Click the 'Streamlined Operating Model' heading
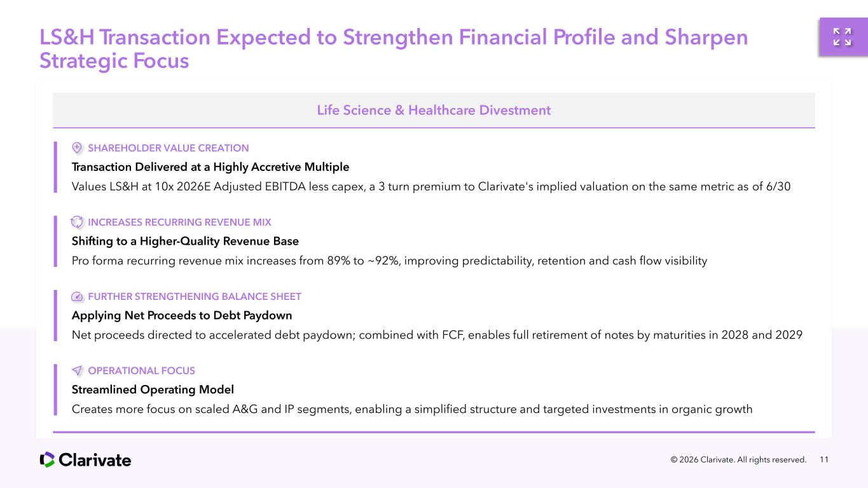 (x=153, y=390)
